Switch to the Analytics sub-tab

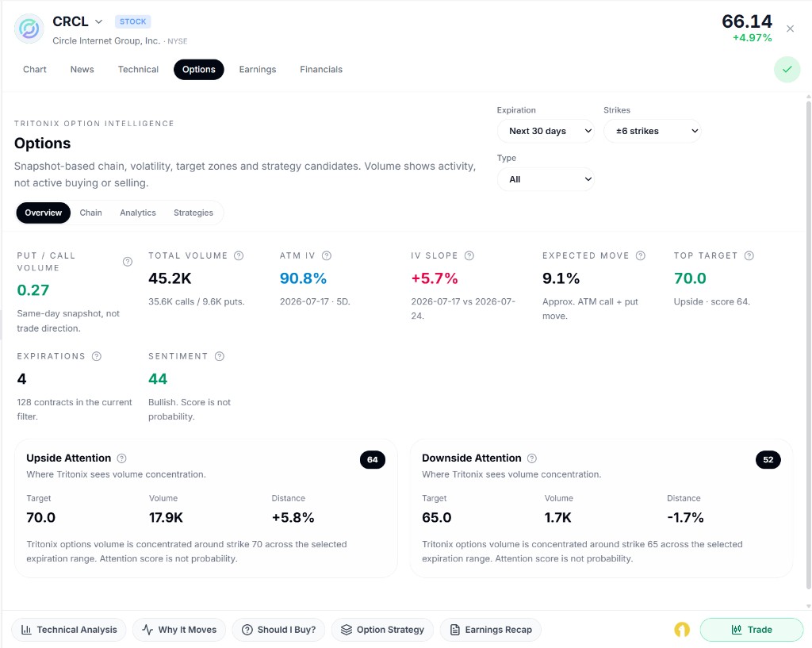138,213
